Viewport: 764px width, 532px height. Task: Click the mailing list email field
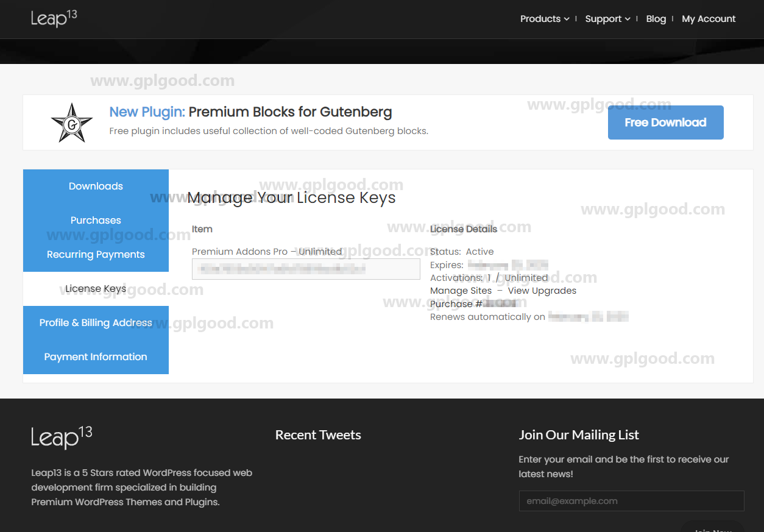631,501
